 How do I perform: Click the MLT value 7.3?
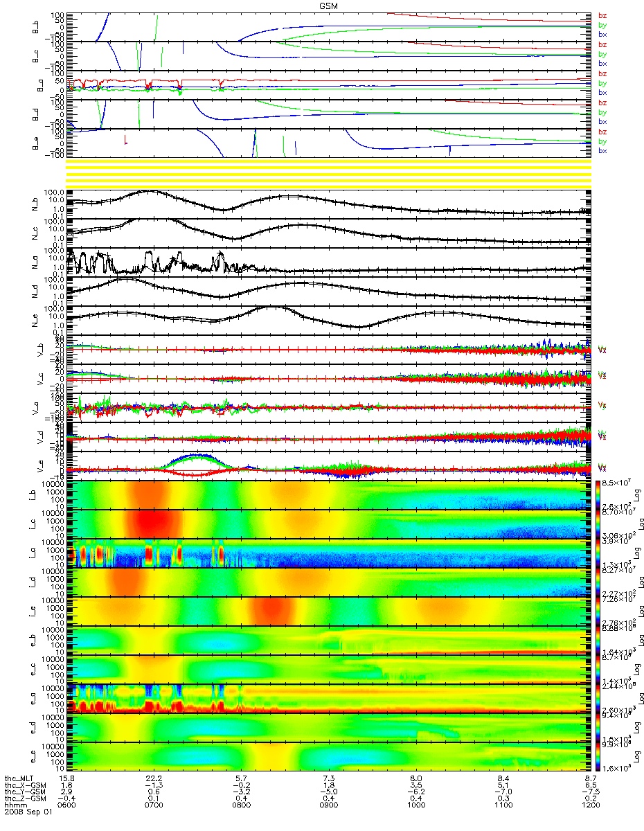(x=330, y=778)
